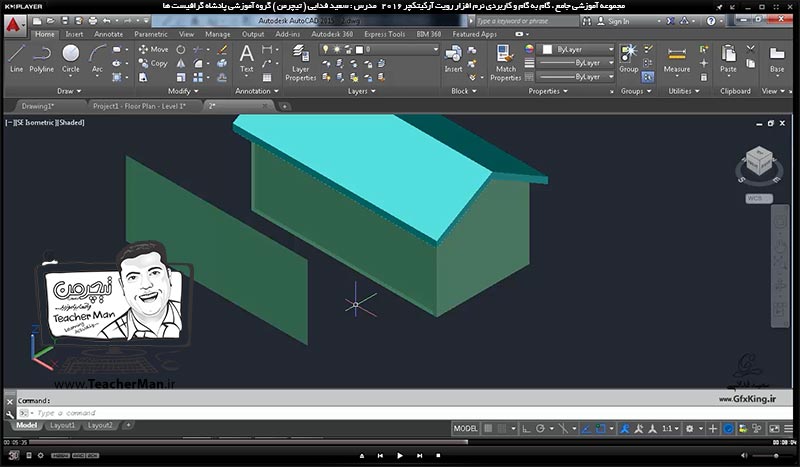Open the Parametric ribbon tab

coord(151,34)
